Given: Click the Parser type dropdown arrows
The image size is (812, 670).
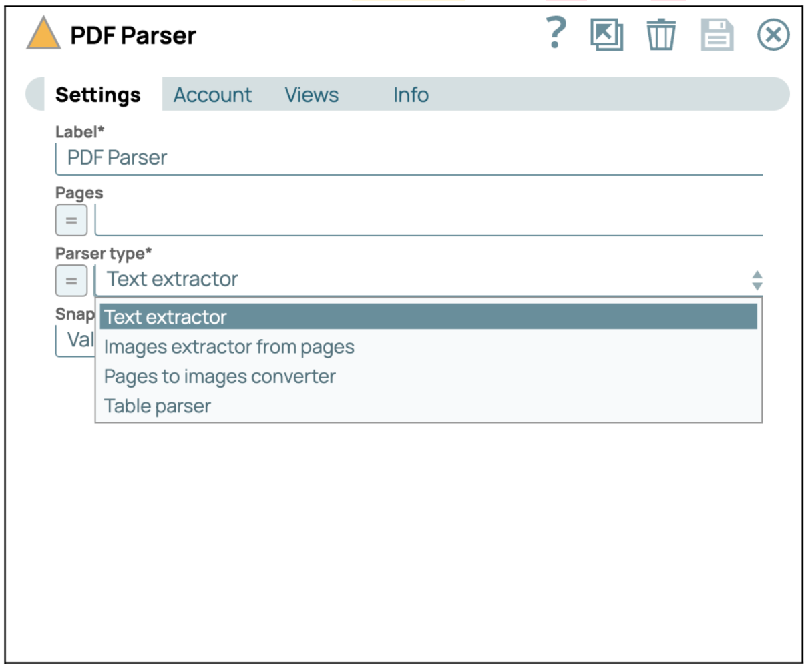Looking at the screenshot, I should [x=757, y=280].
